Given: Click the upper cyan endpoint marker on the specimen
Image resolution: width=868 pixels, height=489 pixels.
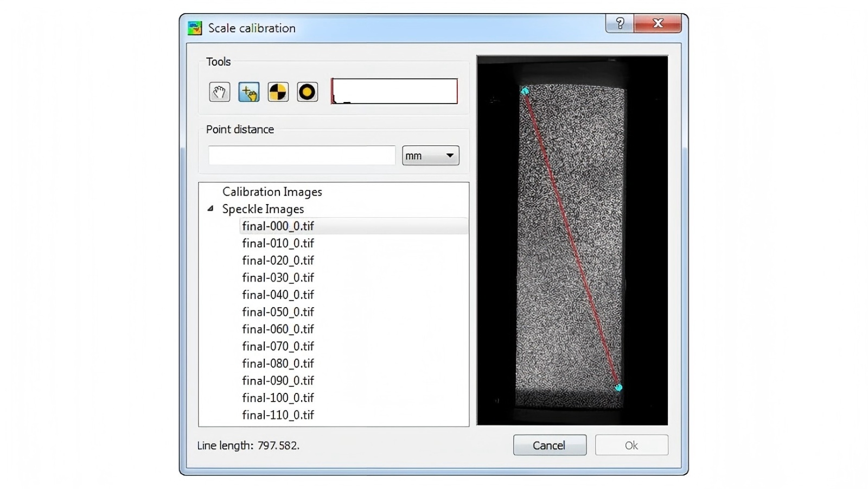Looking at the screenshot, I should [525, 91].
